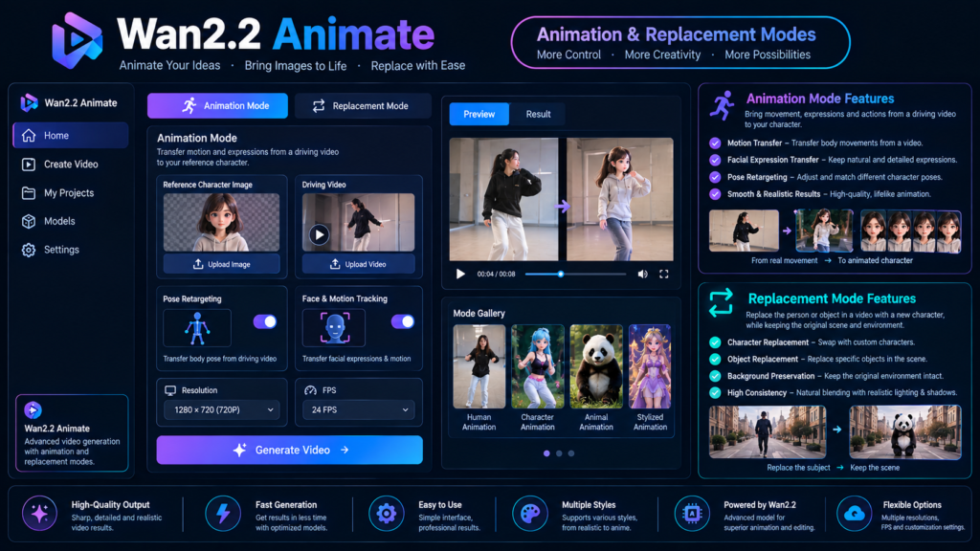Click the Facial Expression Transfer check mark
The width and height of the screenshot is (980, 551).
[715, 160]
